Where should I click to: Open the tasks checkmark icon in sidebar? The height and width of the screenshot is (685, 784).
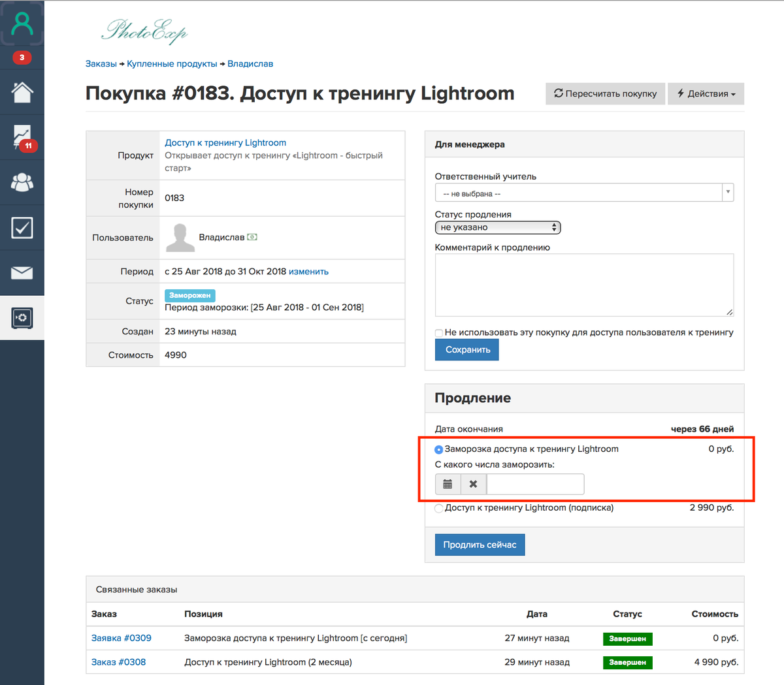[x=22, y=228]
